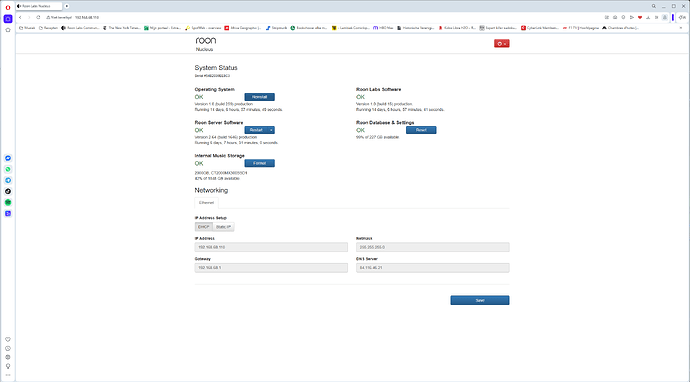Open The New York Times bookmark
The height and width of the screenshot is (382, 690).
pos(122,28)
